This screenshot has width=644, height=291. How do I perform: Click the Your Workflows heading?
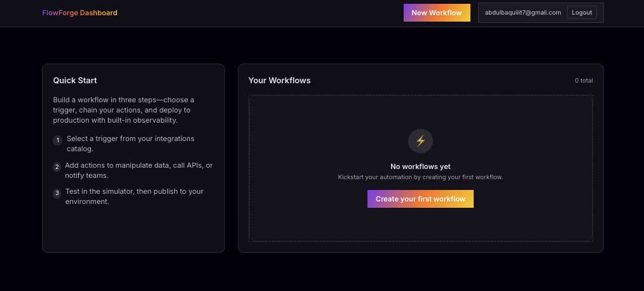(x=279, y=80)
